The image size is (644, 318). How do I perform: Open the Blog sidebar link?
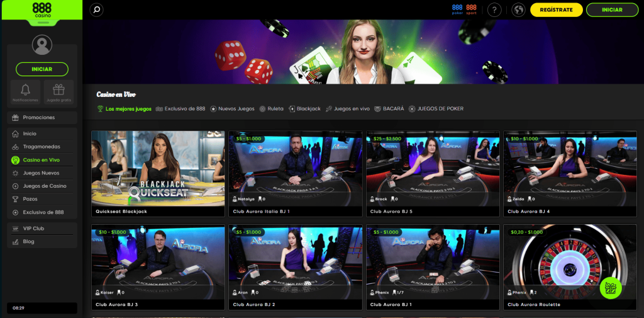[42, 242]
